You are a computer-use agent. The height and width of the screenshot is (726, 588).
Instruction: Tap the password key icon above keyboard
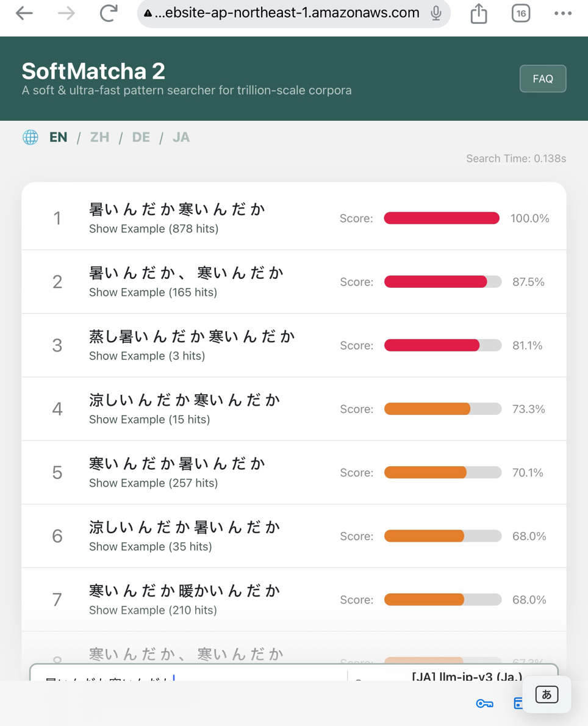pyautogui.click(x=484, y=704)
